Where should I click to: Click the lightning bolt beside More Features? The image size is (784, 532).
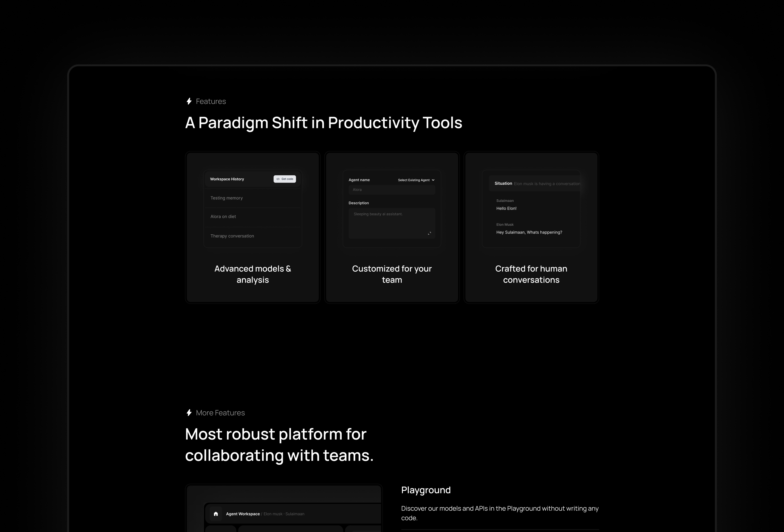click(189, 412)
